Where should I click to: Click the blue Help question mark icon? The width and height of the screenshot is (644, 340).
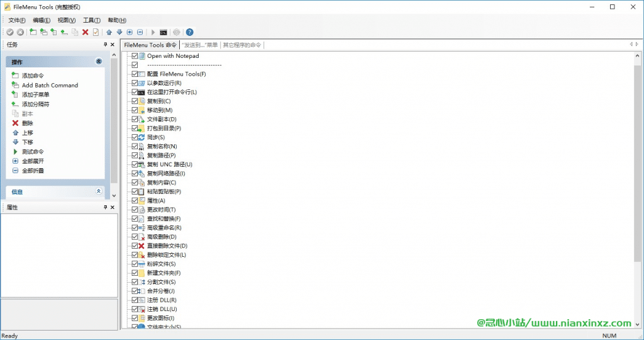click(x=189, y=32)
